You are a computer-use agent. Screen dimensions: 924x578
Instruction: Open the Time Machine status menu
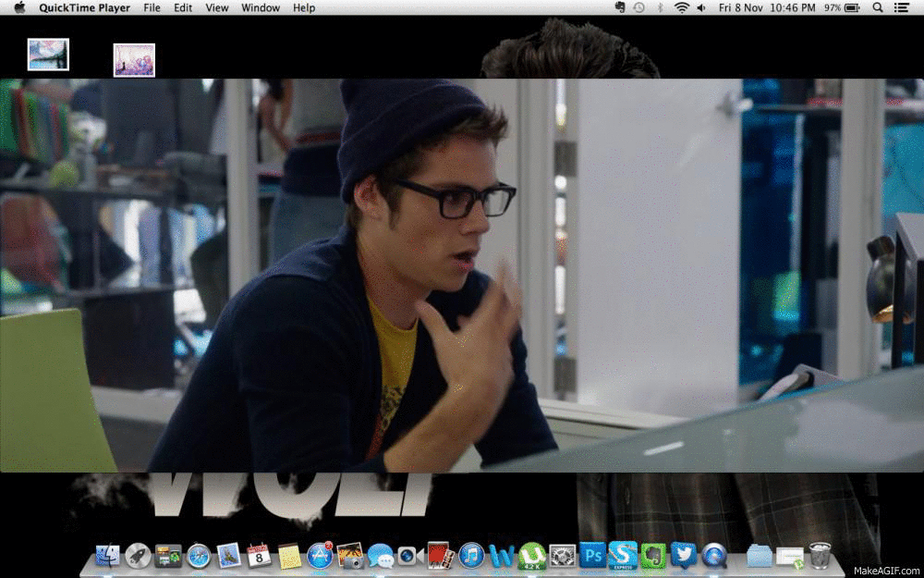point(638,7)
